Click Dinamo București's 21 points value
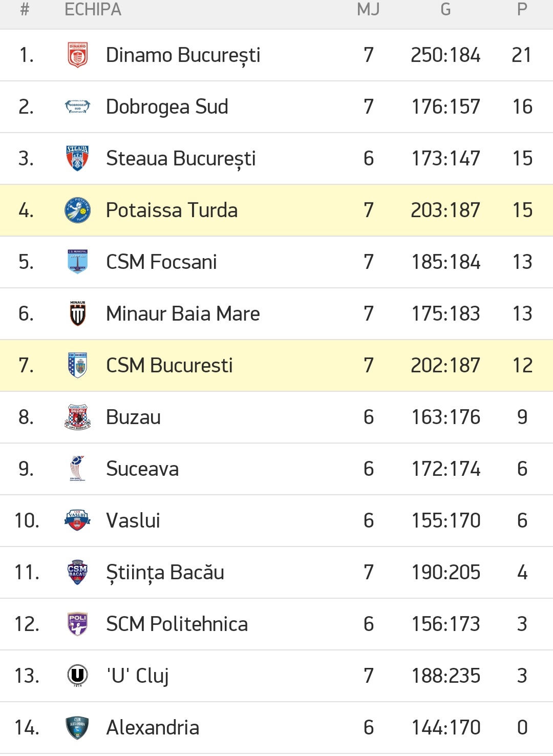Image resolution: width=553 pixels, height=756 pixels. click(522, 55)
